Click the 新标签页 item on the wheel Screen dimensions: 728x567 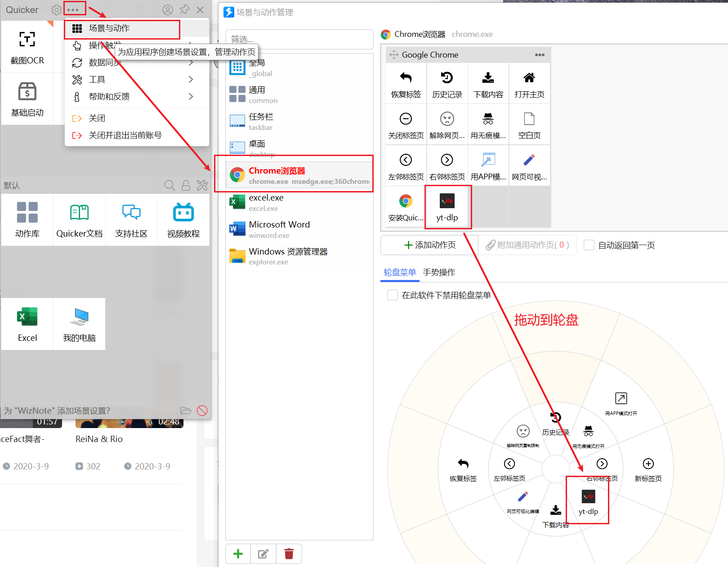[x=648, y=469]
